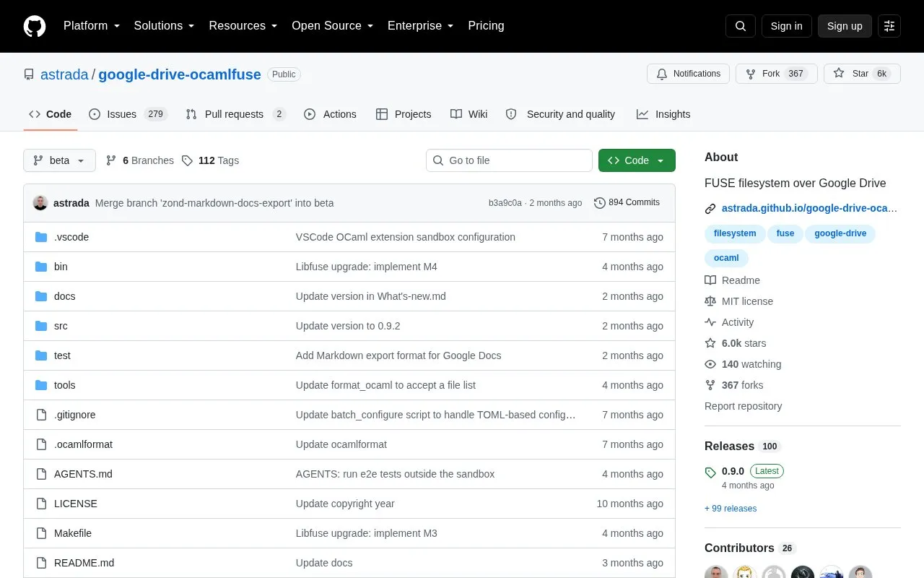Open the appearance settings icon button

[889, 26]
